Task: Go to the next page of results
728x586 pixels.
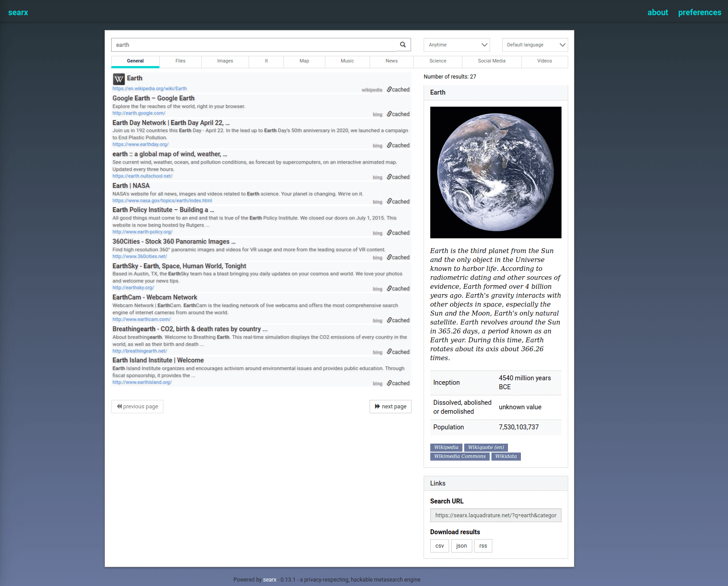Action: click(391, 407)
